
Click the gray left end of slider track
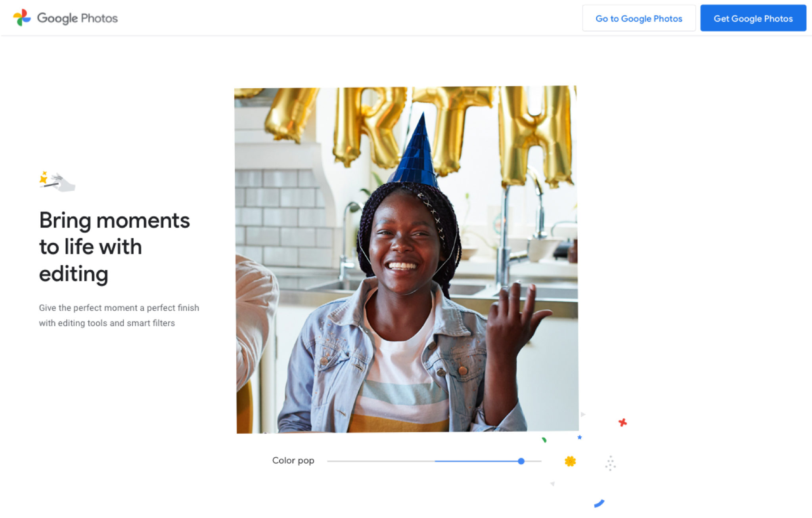click(357, 461)
